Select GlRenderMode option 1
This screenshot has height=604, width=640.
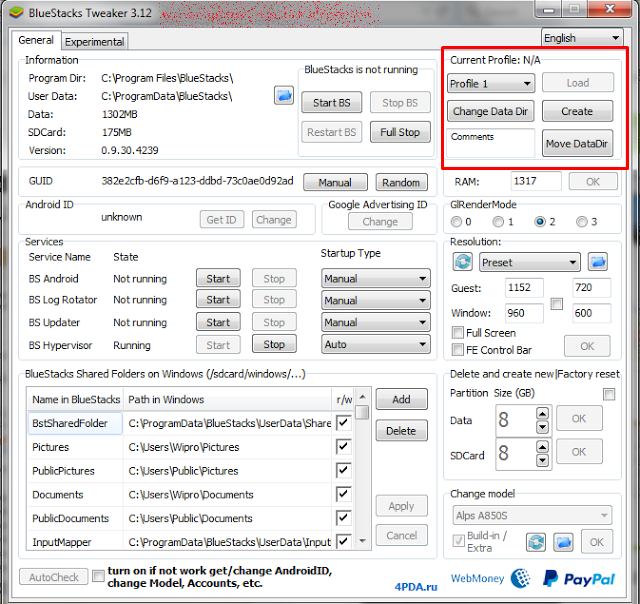coord(498,222)
